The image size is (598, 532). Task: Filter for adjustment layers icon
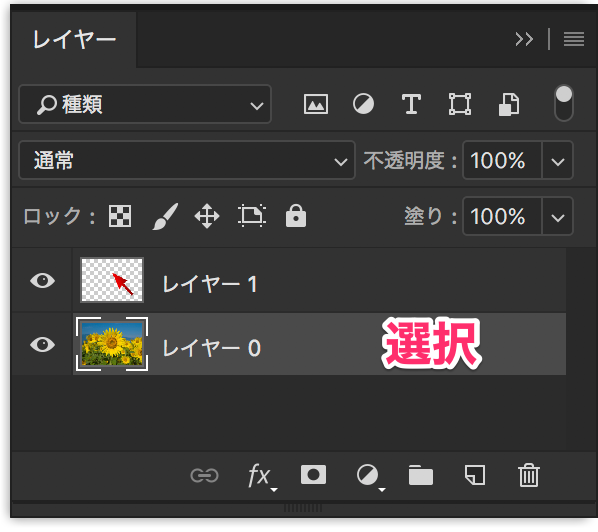(x=363, y=104)
